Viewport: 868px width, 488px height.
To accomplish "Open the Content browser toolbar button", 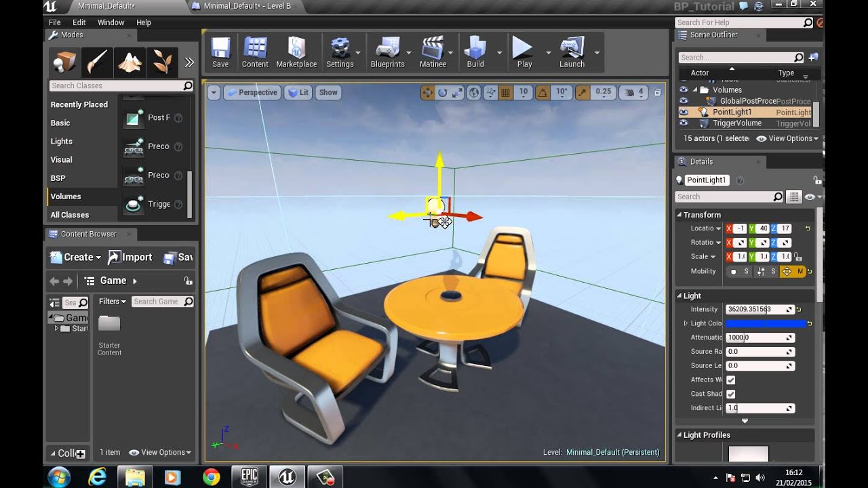I will tap(255, 52).
